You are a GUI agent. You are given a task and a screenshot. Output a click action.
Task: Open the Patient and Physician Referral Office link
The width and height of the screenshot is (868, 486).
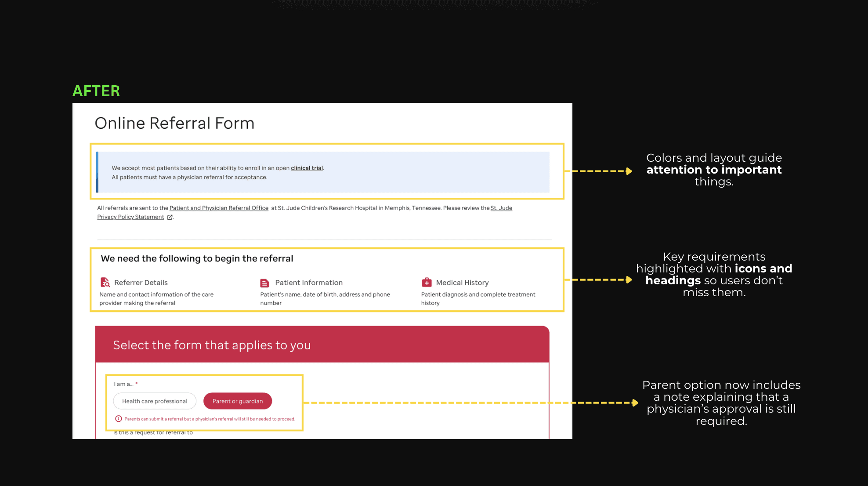tap(219, 208)
